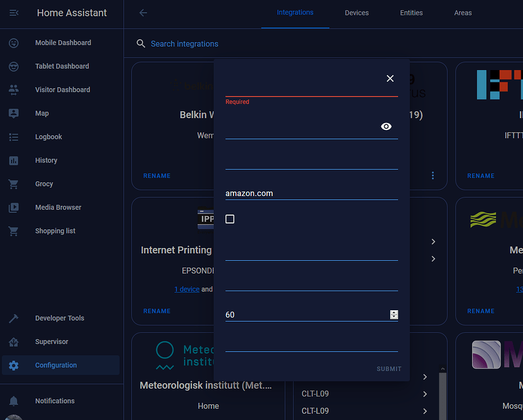Expand the second CLT-L09 device entry
The image size is (523, 420).
(424, 411)
